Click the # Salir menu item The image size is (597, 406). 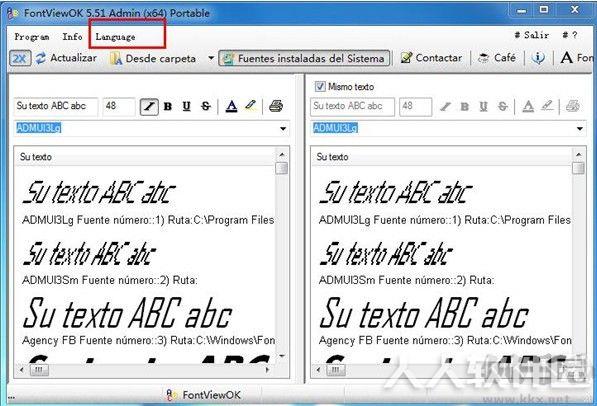532,35
